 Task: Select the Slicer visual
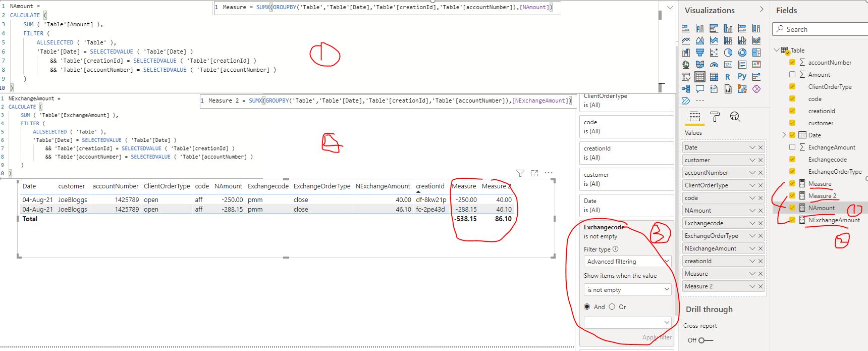click(685, 77)
